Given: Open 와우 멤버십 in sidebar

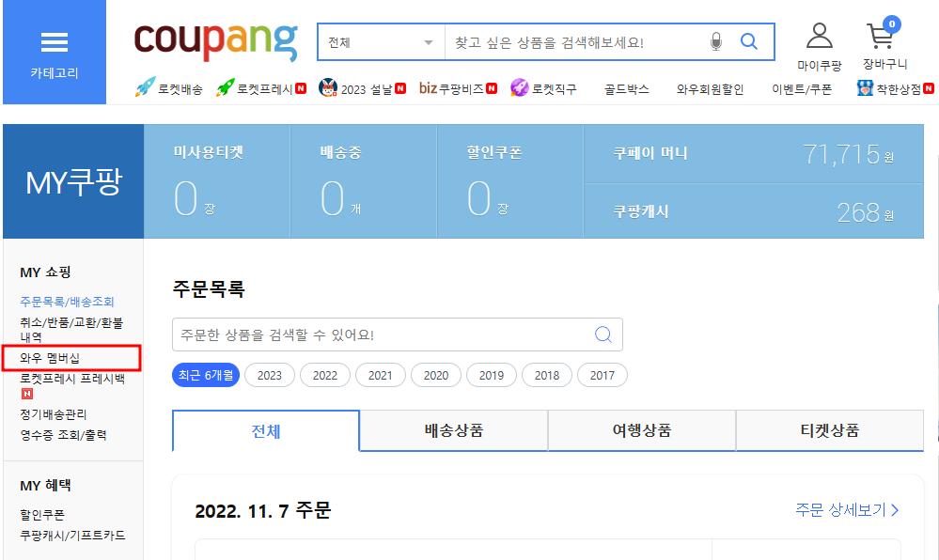Looking at the screenshot, I should click(50, 358).
